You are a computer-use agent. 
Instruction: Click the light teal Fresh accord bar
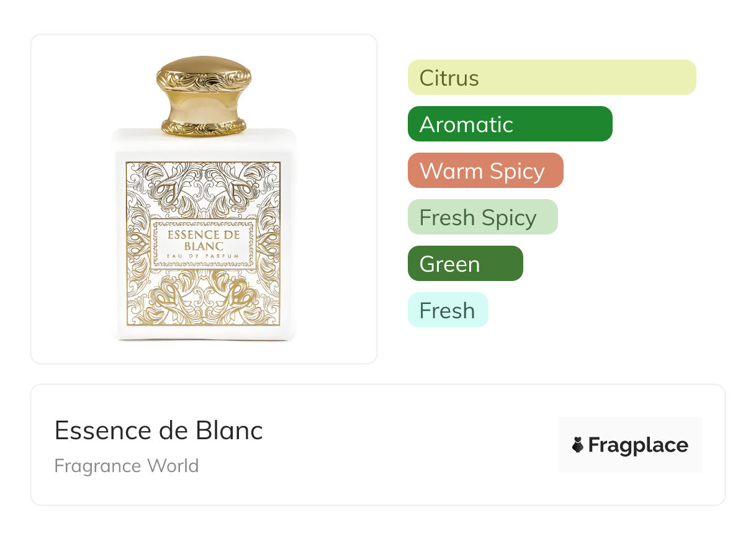448,310
